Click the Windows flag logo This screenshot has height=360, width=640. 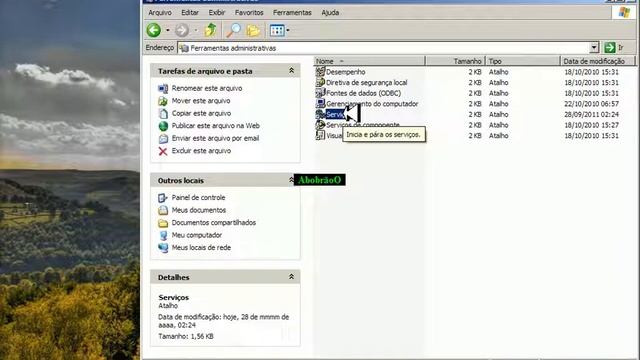[624, 12]
